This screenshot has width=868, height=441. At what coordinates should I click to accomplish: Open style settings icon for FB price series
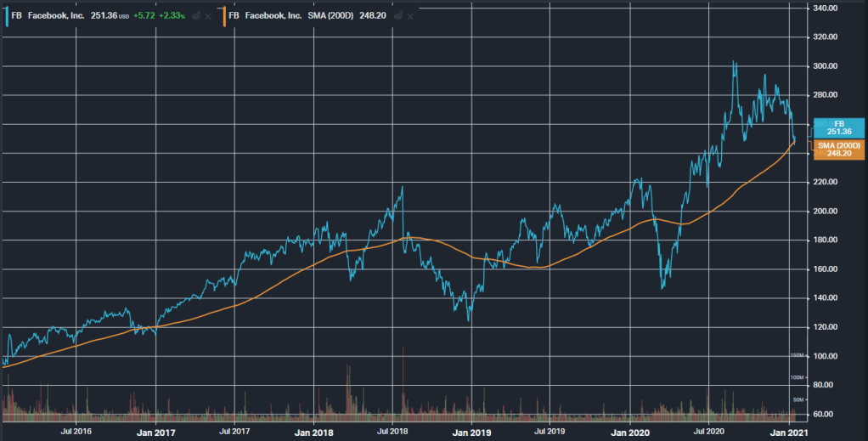point(194,15)
